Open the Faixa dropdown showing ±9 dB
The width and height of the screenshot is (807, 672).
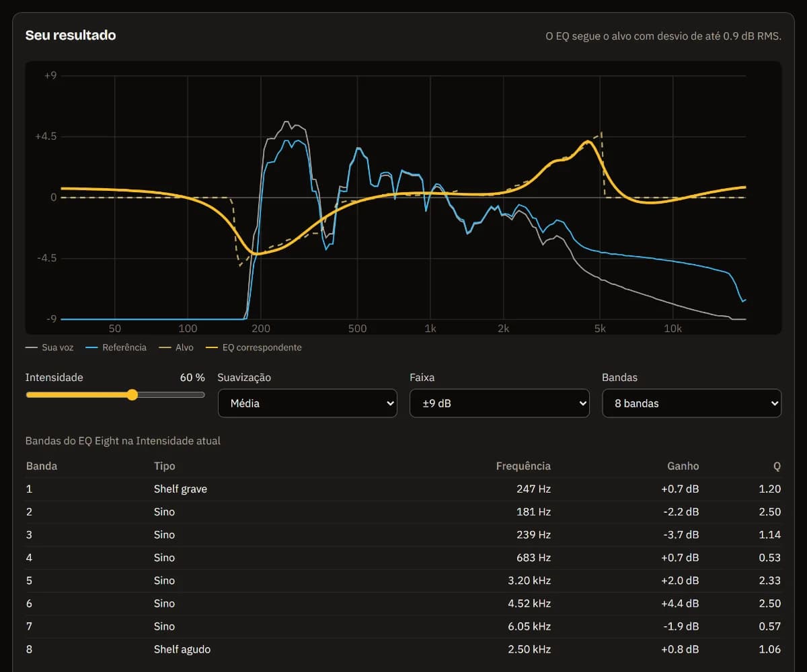[500, 403]
